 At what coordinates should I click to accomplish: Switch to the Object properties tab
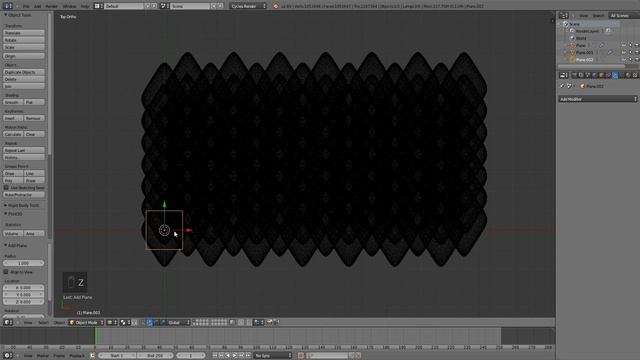point(601,75)
